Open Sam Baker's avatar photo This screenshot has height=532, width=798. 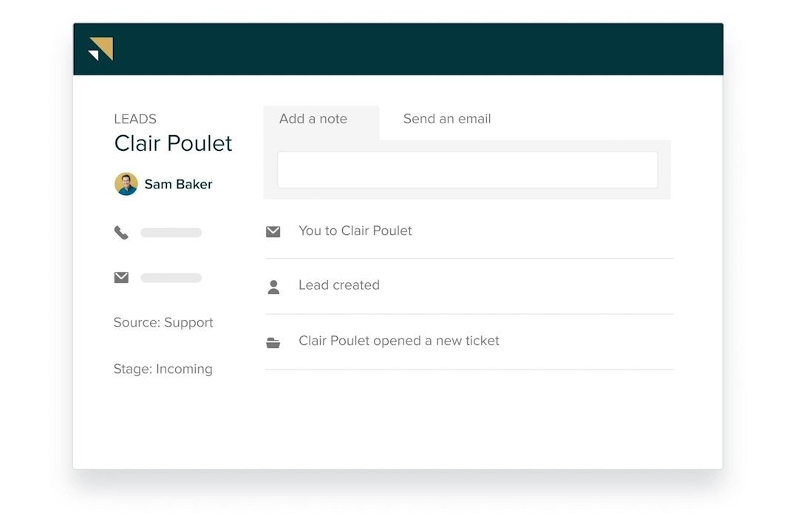tap(125, 183)
